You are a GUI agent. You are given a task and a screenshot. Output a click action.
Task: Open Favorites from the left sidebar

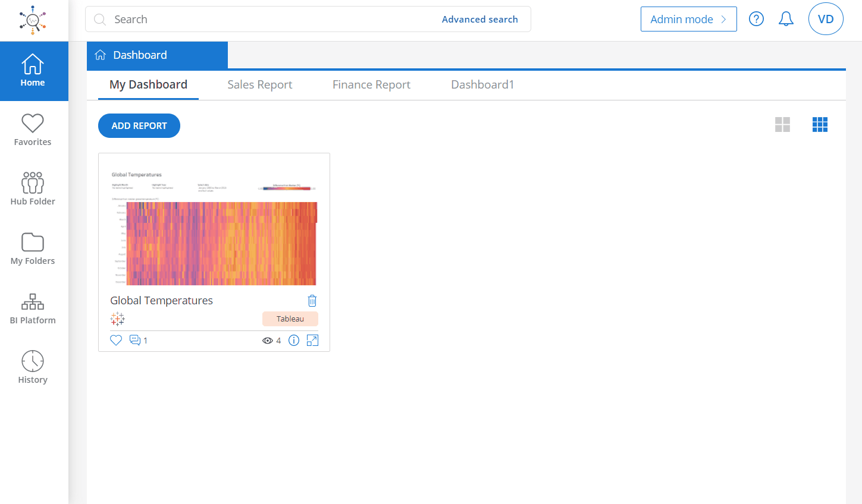coord(33,130)
